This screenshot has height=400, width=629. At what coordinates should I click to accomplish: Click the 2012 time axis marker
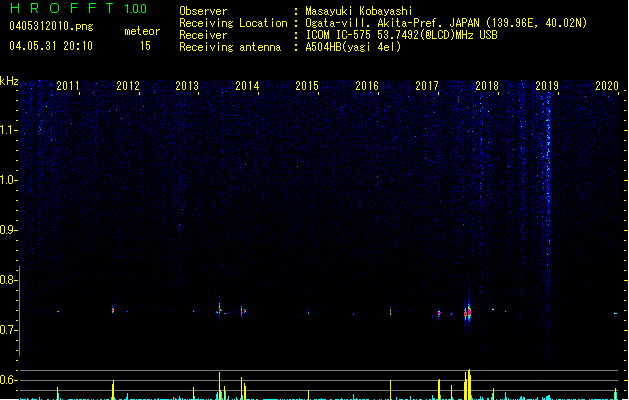[128, 86]
